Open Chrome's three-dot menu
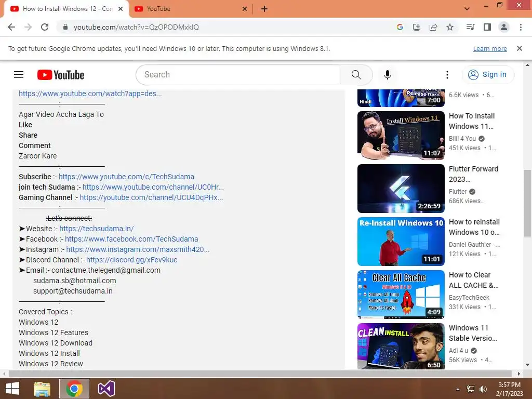Image resolution: width=532 pixels, height=399 pixels. click(521, 27)
